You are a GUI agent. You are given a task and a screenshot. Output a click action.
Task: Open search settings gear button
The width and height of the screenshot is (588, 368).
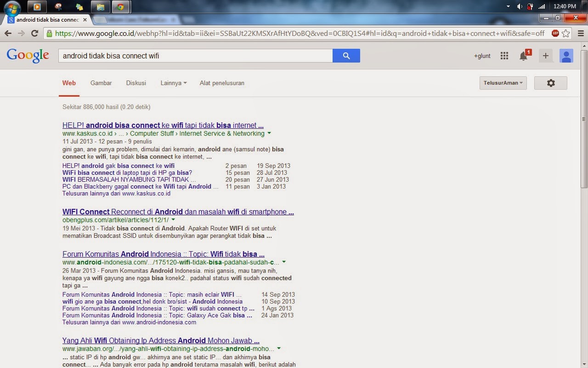point(551,83)
